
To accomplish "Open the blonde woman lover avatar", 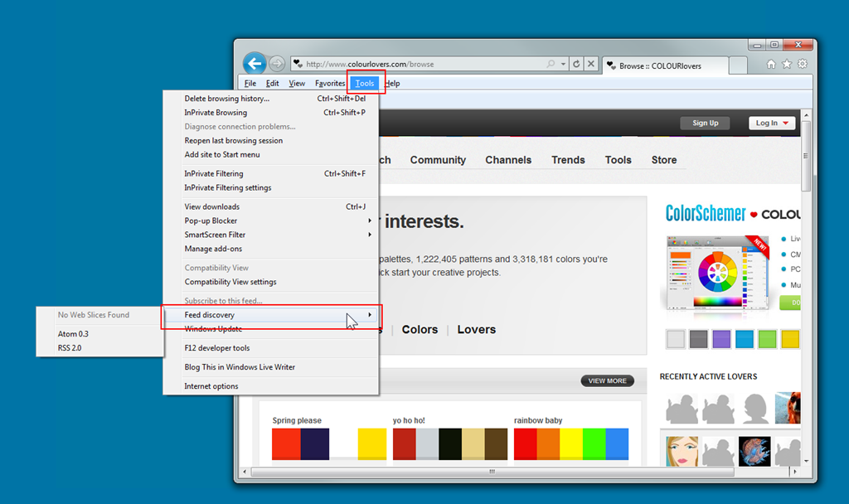I will click(682, 451).
